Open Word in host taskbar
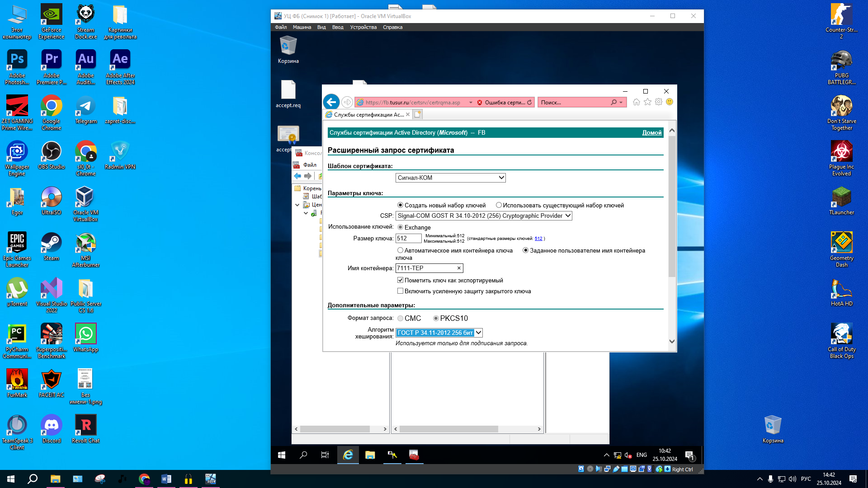 coord(166,479)
